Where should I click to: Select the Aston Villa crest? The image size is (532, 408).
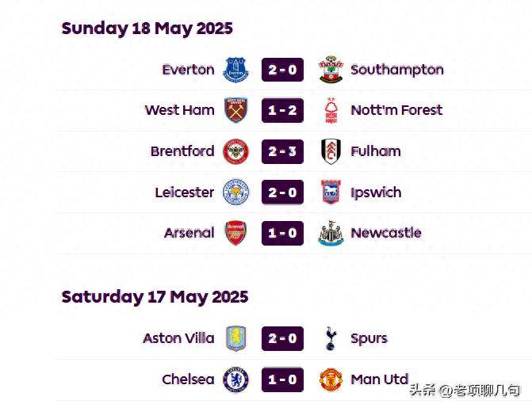(235, 338)
